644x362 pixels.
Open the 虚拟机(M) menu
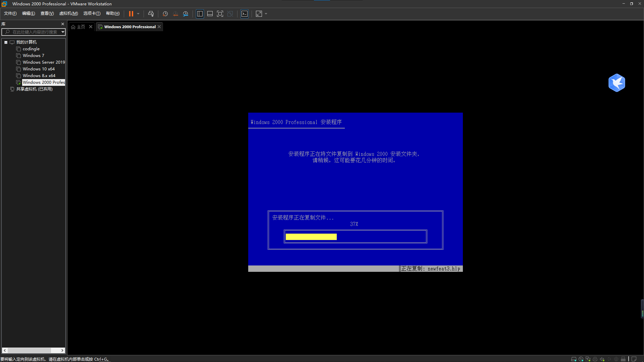coord(68,13)
